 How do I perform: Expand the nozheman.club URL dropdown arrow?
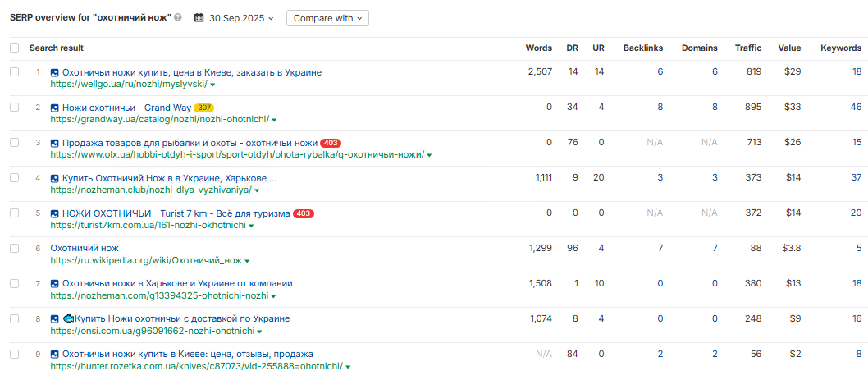pos(257,191)
